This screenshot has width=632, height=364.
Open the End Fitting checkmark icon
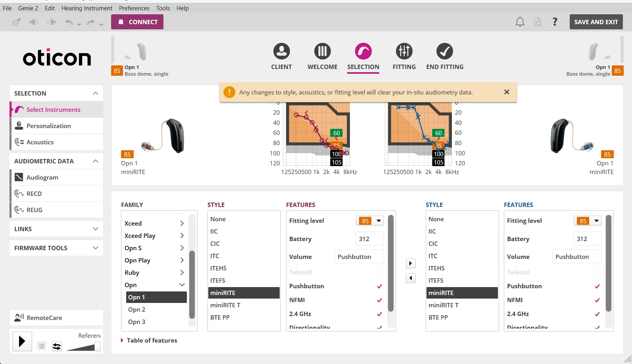pyautogui.click(x=445, y=51)
